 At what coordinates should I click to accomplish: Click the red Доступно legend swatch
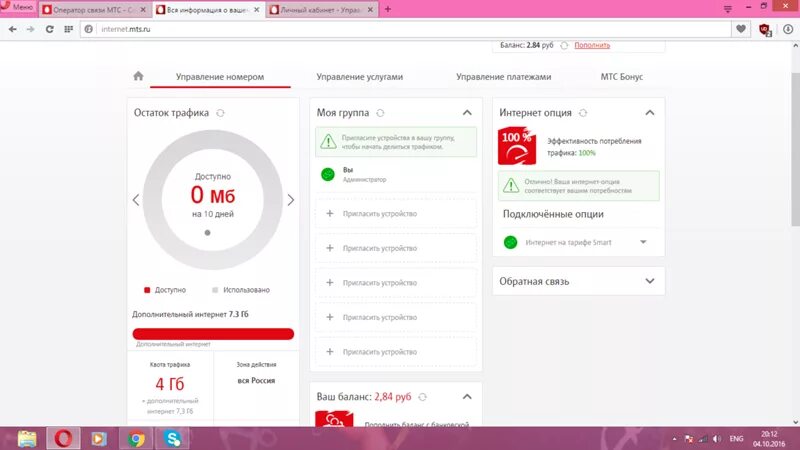pyautogui.click(x=147, y=290)
